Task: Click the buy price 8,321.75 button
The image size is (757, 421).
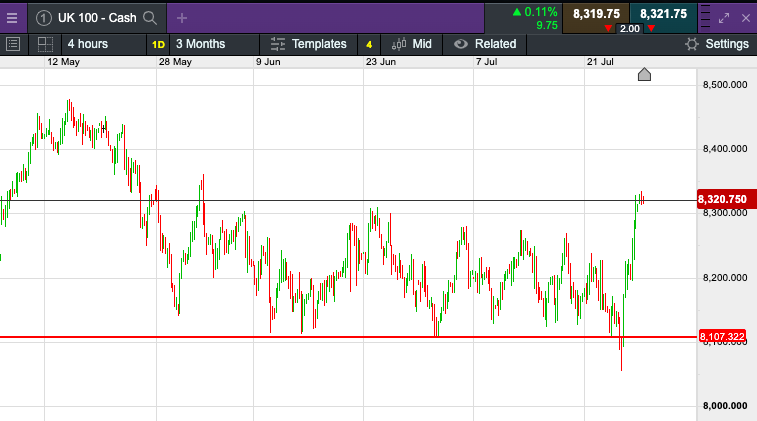Action: pos(663,13)
